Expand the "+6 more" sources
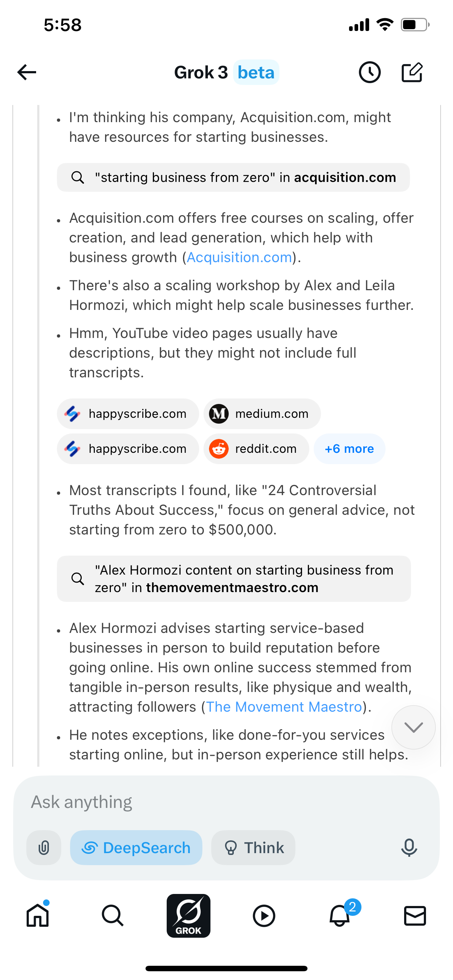This screenshot has width=453, height=980. pyautogui.click(x=349, y=449)
